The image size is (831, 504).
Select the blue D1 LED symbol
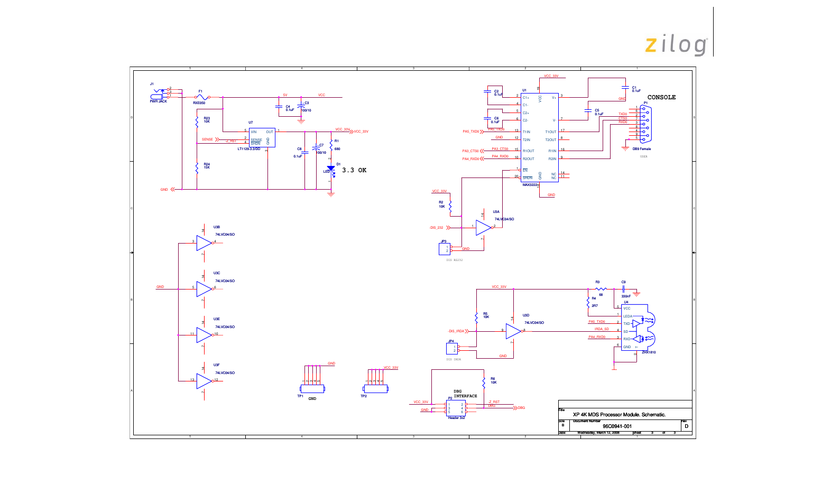331,170
